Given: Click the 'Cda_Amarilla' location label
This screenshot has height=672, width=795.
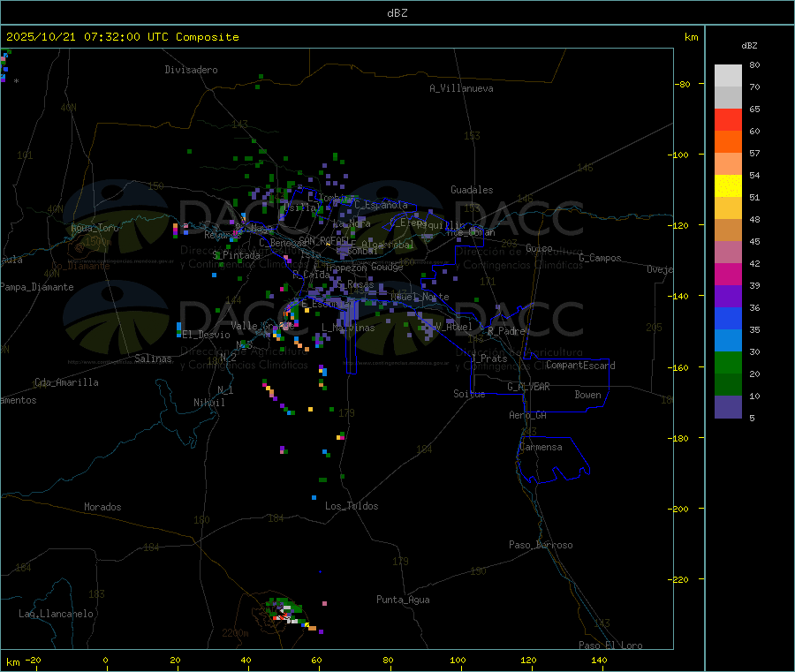Looking at the screenshot, I should [x=66, y=382].
